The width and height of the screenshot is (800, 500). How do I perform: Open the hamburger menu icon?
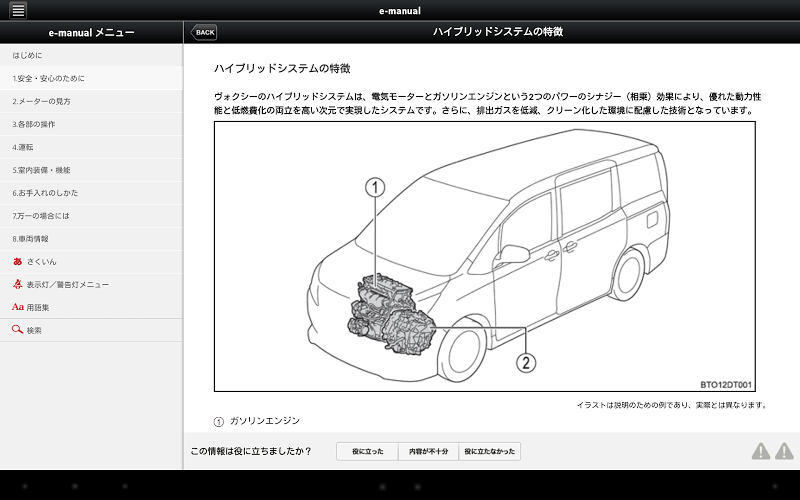pos(18,10)
